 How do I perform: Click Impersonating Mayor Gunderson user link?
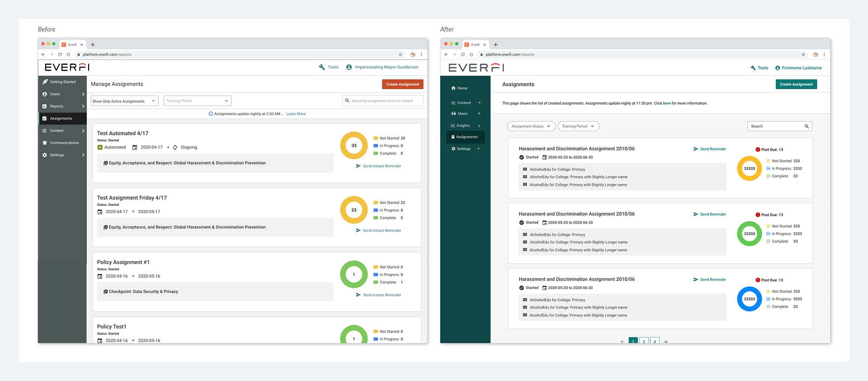(382, 67)
